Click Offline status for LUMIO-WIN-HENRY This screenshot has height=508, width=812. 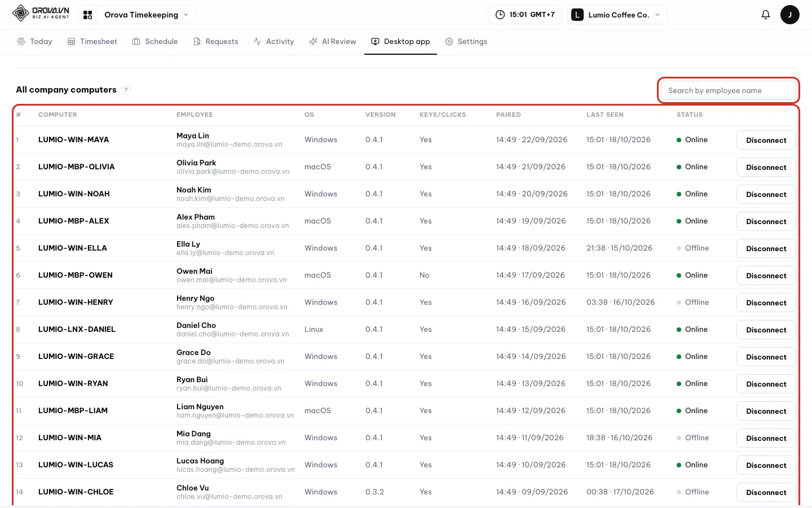692,302
